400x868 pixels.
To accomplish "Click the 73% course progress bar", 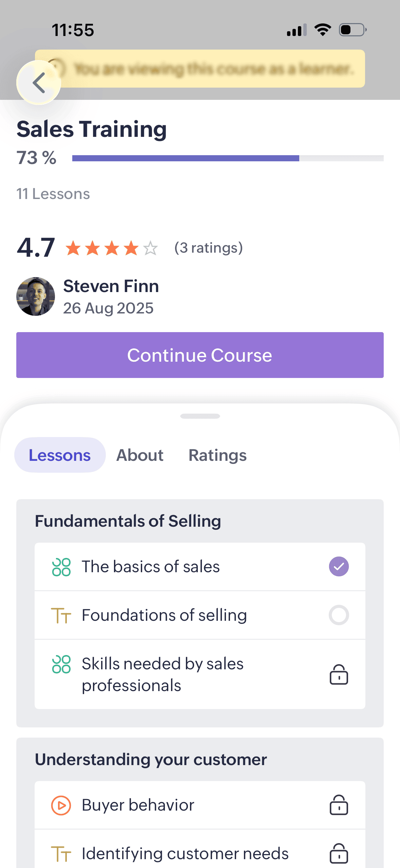I will click(228, 158).
